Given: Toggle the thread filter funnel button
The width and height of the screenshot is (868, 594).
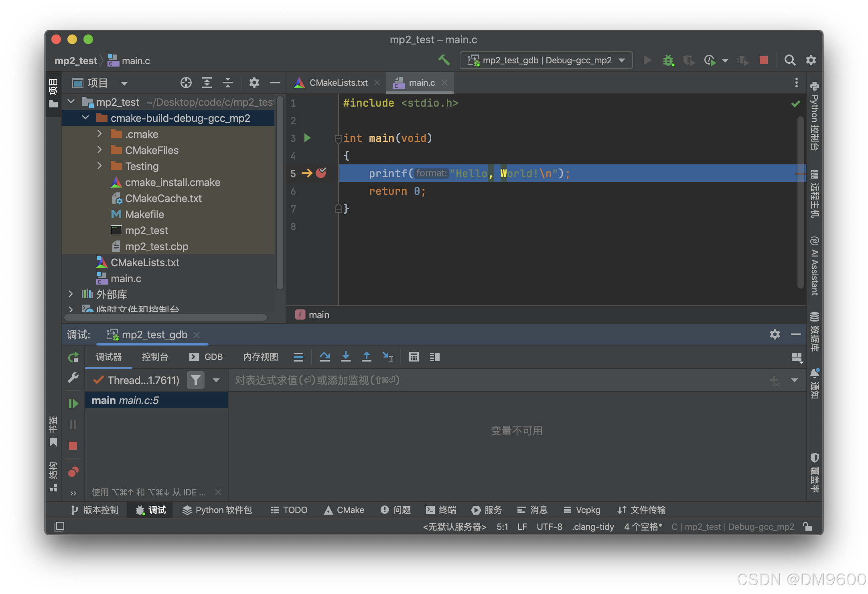Looking at the screenshot, I should click(x=195, y=380).
